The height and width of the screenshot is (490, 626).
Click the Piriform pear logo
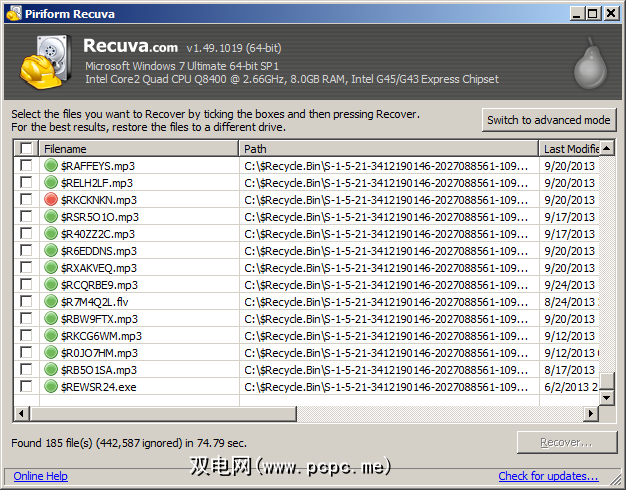click(x=590, y=63)
